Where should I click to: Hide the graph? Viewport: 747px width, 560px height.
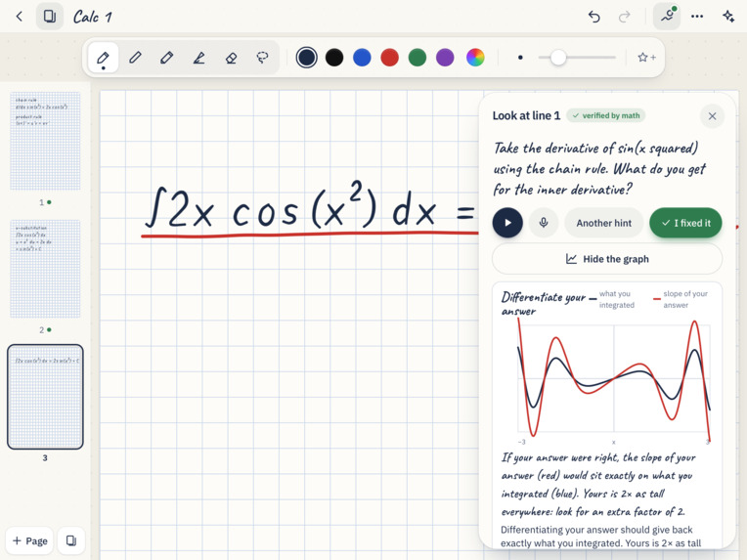click(607, 259)
